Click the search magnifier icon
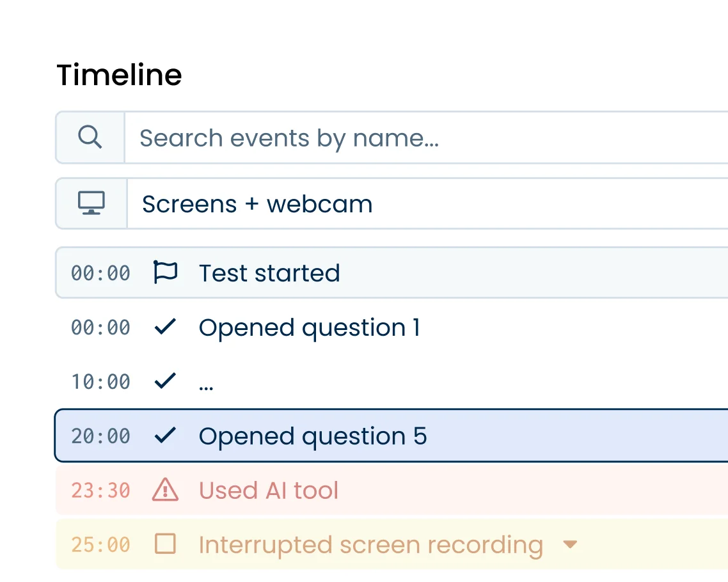Screen dimensions: 728x582 89,137
